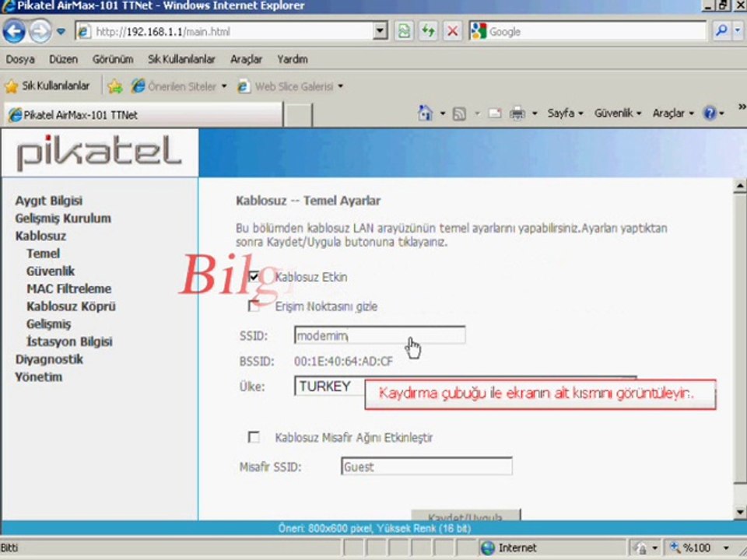This screenshot has height=560, width=747.
Task: Open the Gelişmiş Kurulum sidebar item
Action: coord(63,218)
